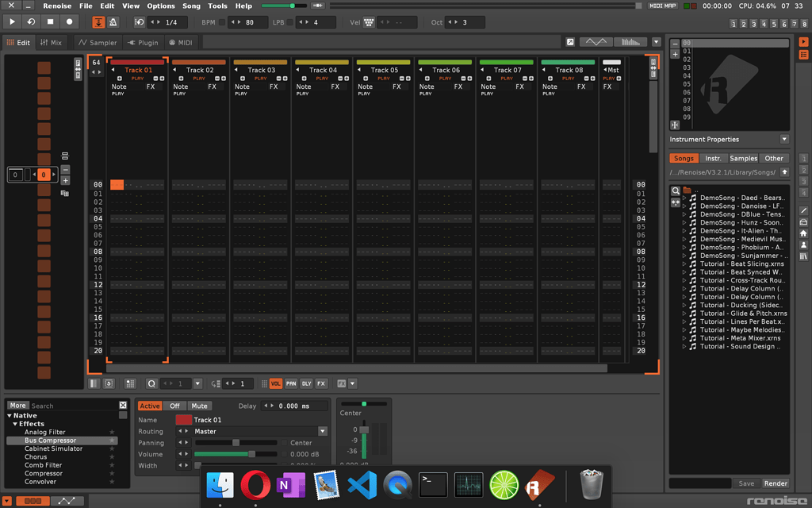Click the computer keyboard velocity icon
The width and height of the screenshot is (812, 508).
click(x=369, y=22)
